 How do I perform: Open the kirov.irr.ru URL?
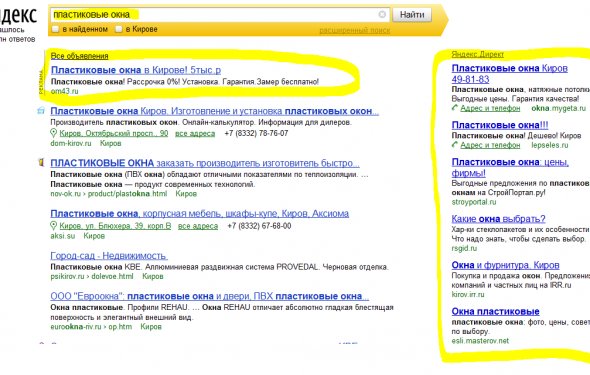click(468, 295)
